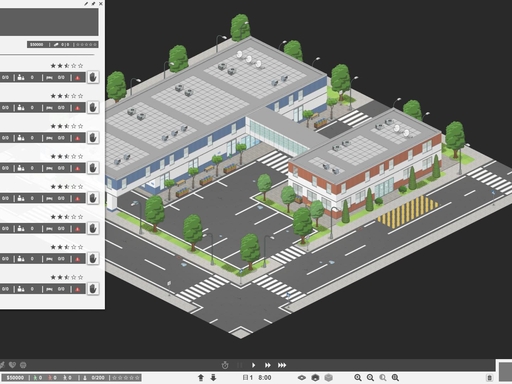
Task: Click the building view icon in bottom bar
Action: [315, 378]
